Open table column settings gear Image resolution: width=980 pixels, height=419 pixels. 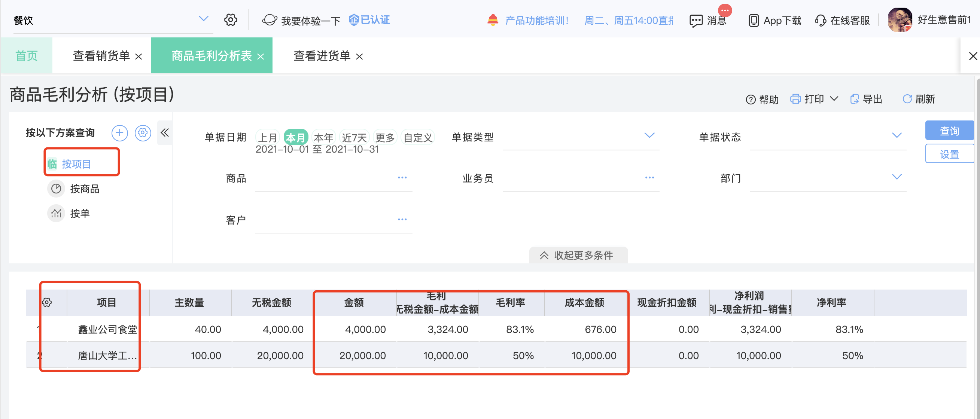pos(47,302)
